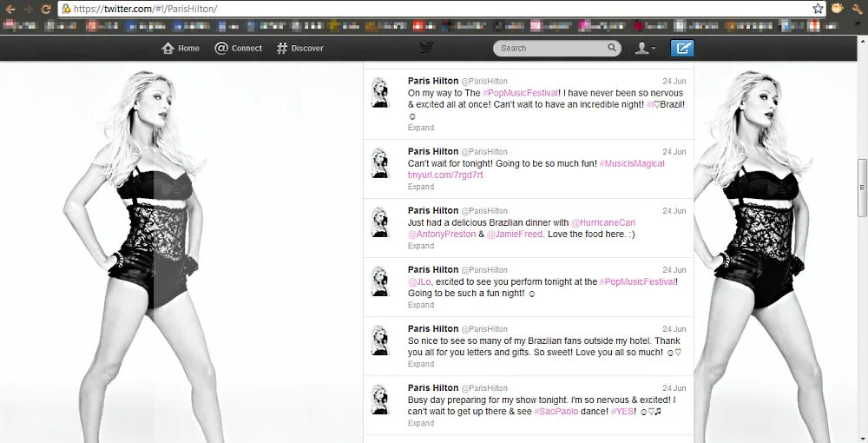Click the bookmarks overflow chevron
The height and width of the screenshot is (443, 868).
(x=858, y=25)
